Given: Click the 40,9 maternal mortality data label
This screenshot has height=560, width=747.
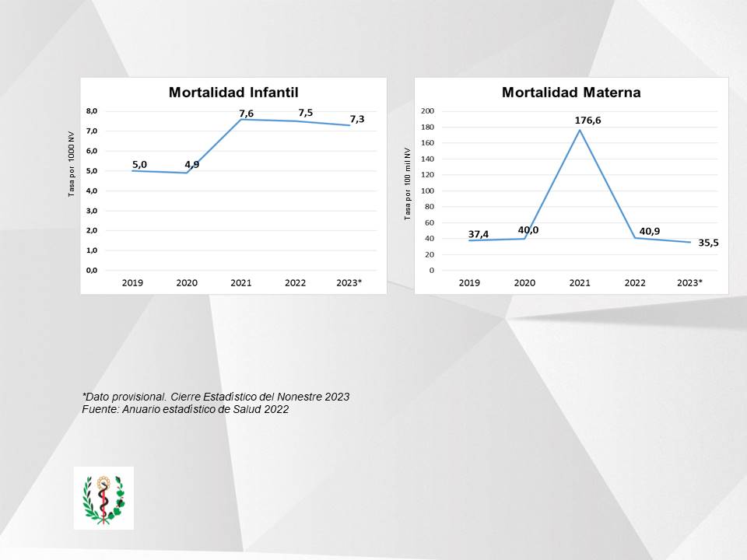Looking at the screenshot, I should 647,230.
